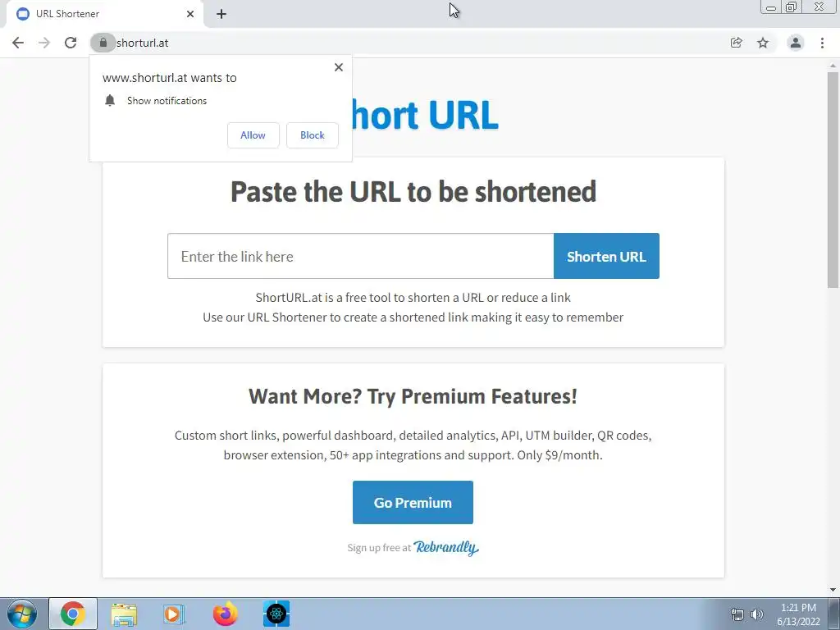Viewport: 840px width, 630px height.
Task: Open Firefox from the taskbar
Action: pyautogui.click(x=225, y=614)
